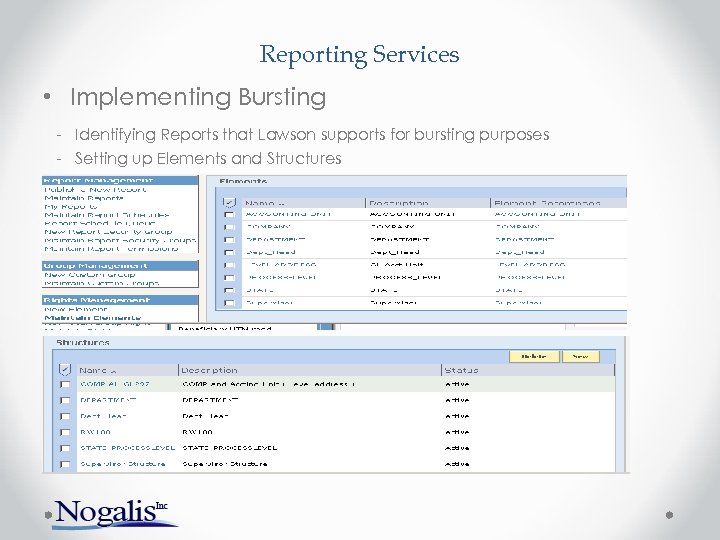720x540 pixels.
Task: Sort Structures by Description column header
Action: coord(209,370)
